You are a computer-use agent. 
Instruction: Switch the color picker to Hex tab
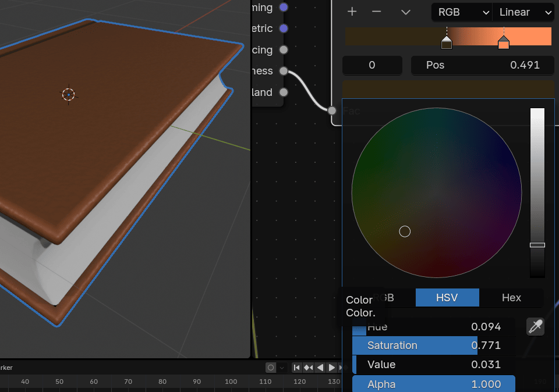click(511, 298)
